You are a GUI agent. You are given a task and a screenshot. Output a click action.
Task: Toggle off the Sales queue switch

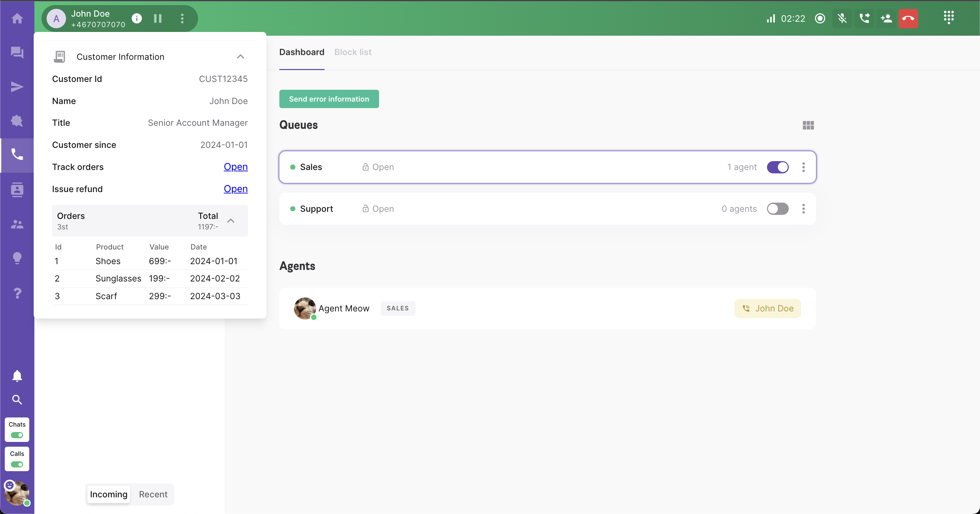pyautogui.click(x=777, y=167)
